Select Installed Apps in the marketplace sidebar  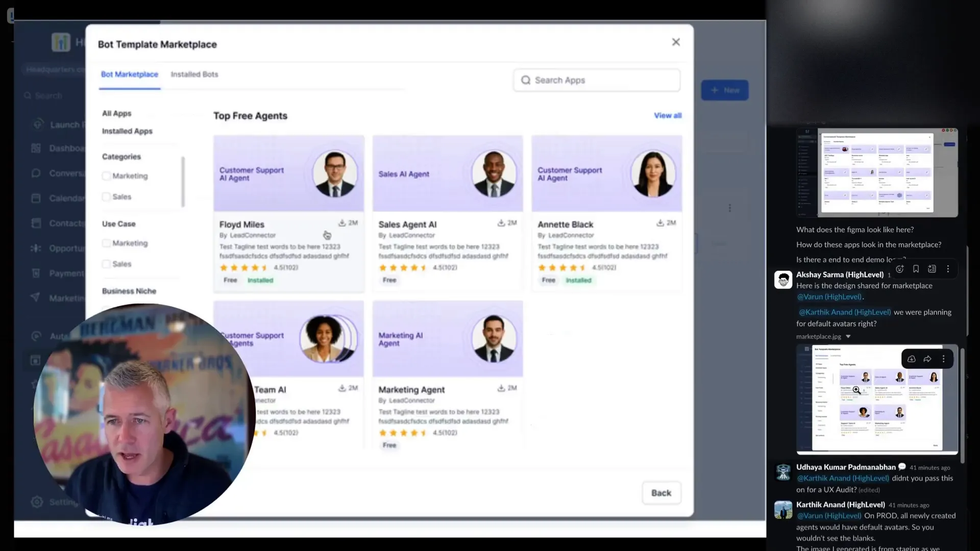pos(127,131)
